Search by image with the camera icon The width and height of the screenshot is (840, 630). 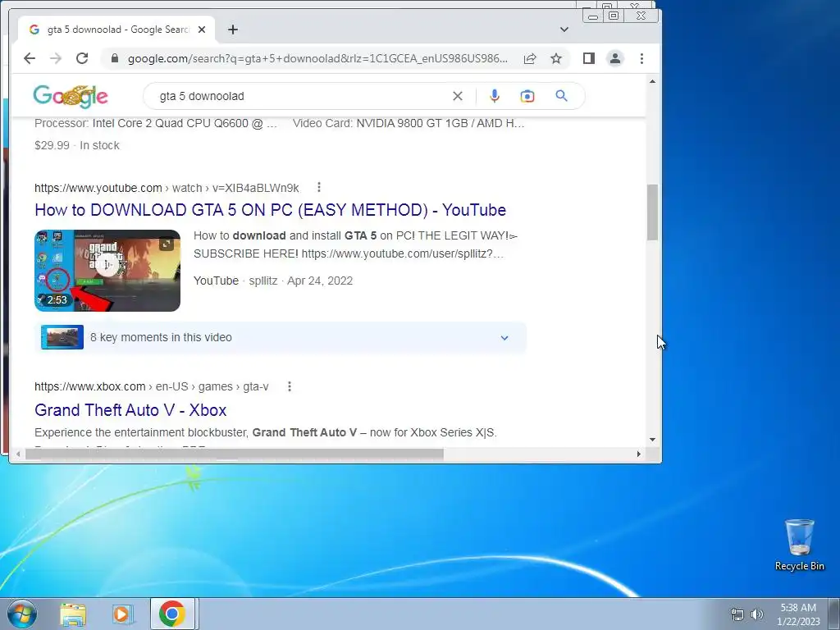click(x=527, y=96)
